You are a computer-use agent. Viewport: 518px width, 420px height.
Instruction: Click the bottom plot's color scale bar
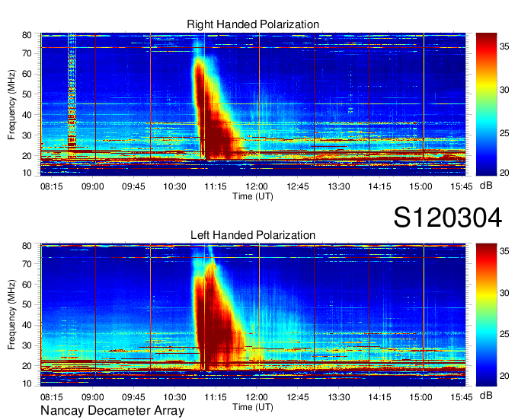[x=486, y=315]
